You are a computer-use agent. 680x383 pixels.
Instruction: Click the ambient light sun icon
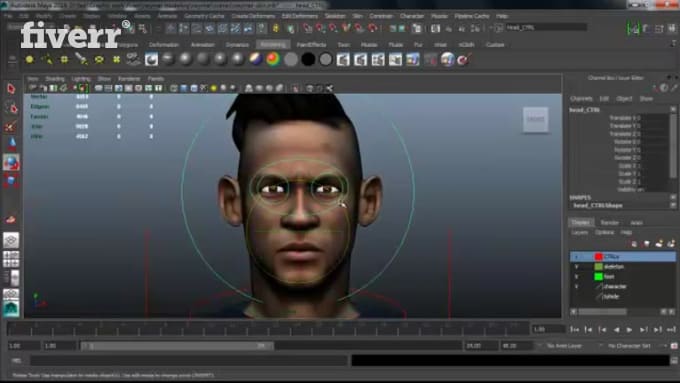[29, 59]
